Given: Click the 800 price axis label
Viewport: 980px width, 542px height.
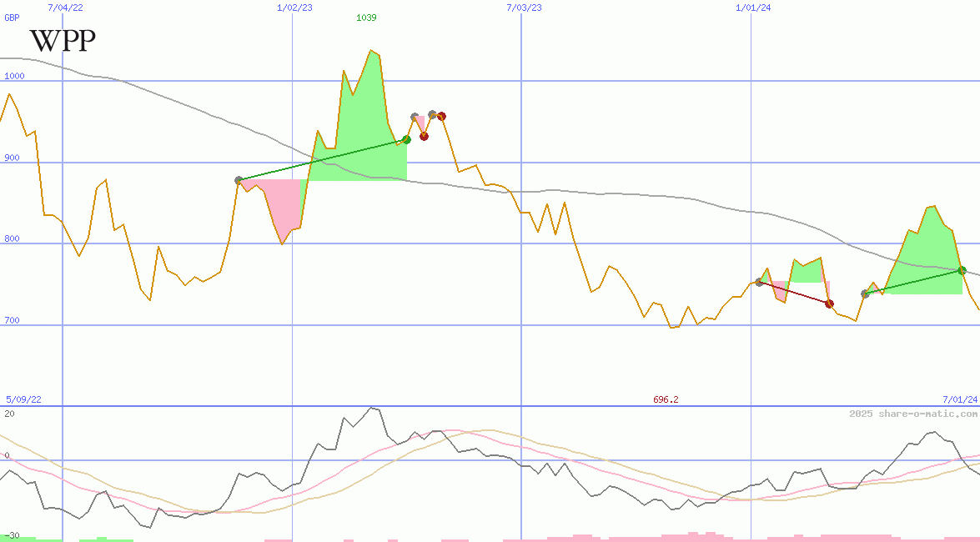Looking at the screenshot, I should coord(12,238).
